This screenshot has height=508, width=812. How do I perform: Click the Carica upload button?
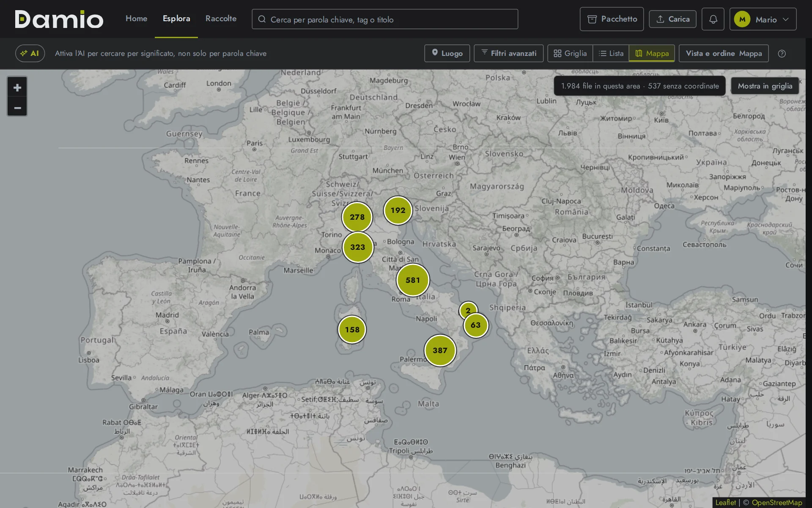pos(672,19)
